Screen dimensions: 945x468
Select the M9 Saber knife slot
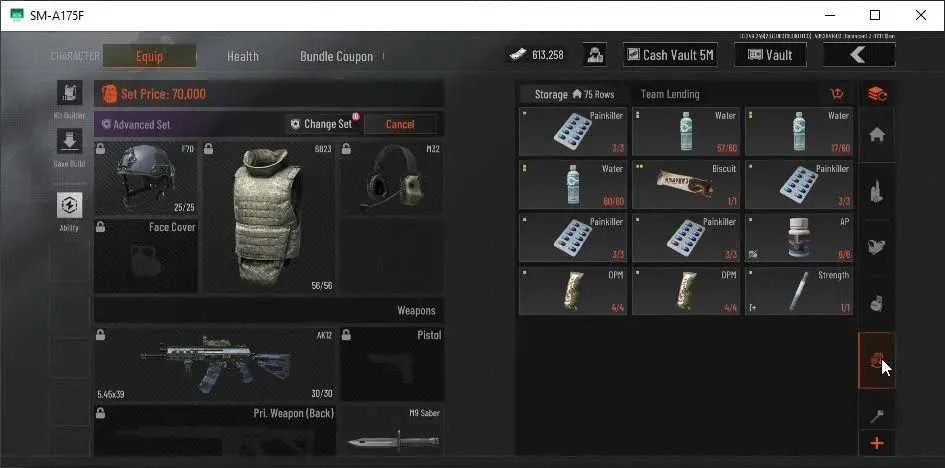coord(392,430)
